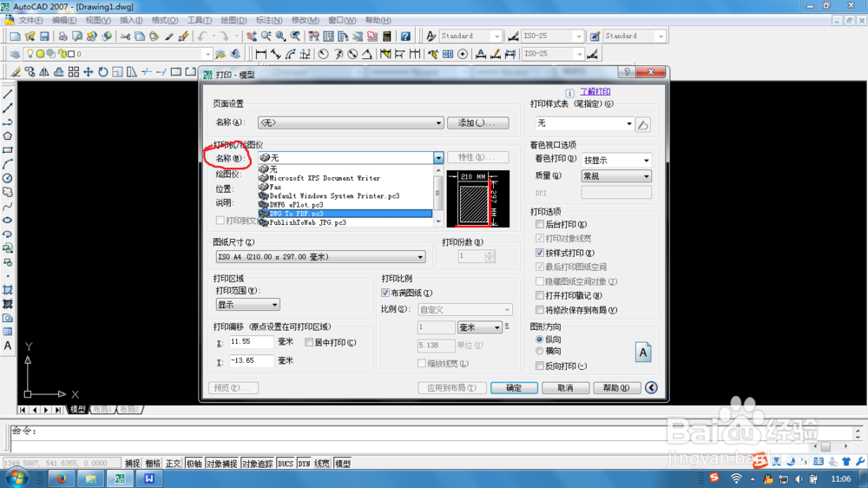Uncheck 布满图纸 checkbox
Image resolution: width=868 pixels, height=488 pixels.
[385, 293]
